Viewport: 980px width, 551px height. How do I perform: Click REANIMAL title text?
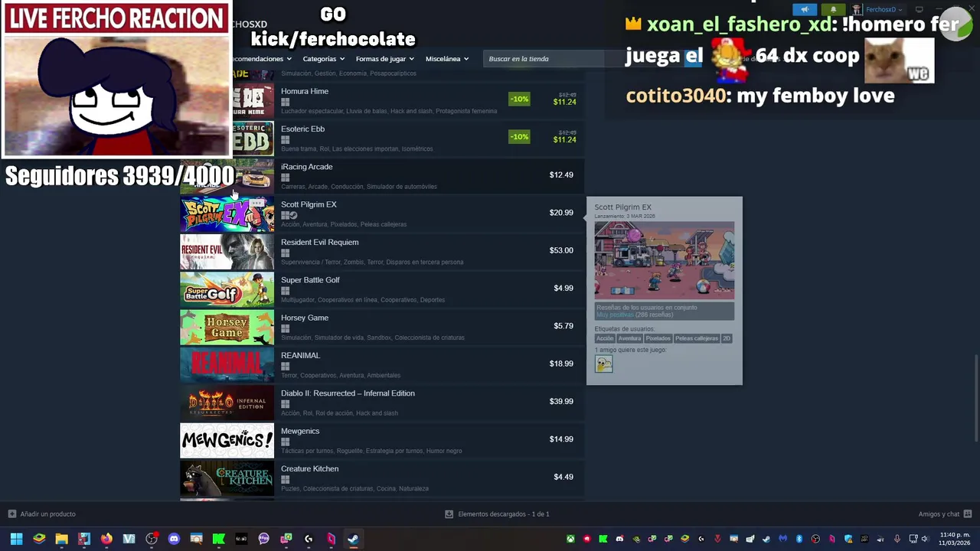click(300, 355)
